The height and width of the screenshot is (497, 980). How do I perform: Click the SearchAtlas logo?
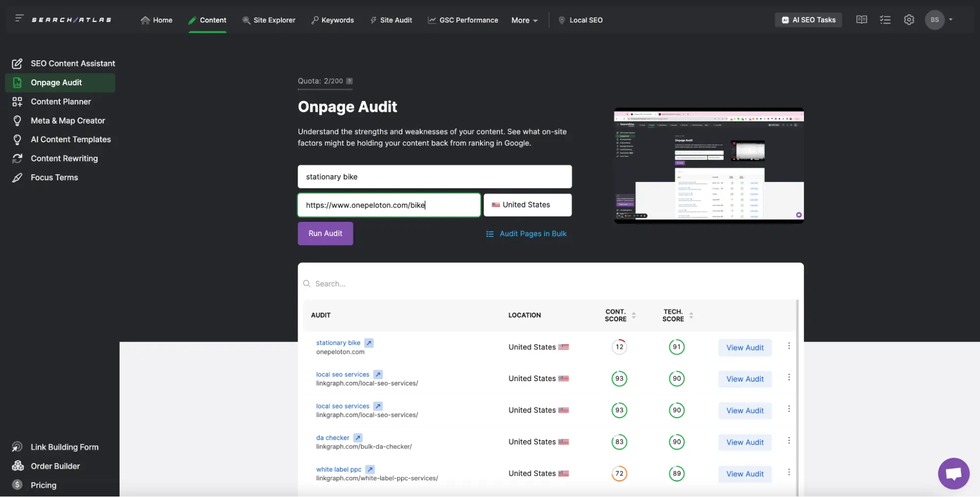72,20
